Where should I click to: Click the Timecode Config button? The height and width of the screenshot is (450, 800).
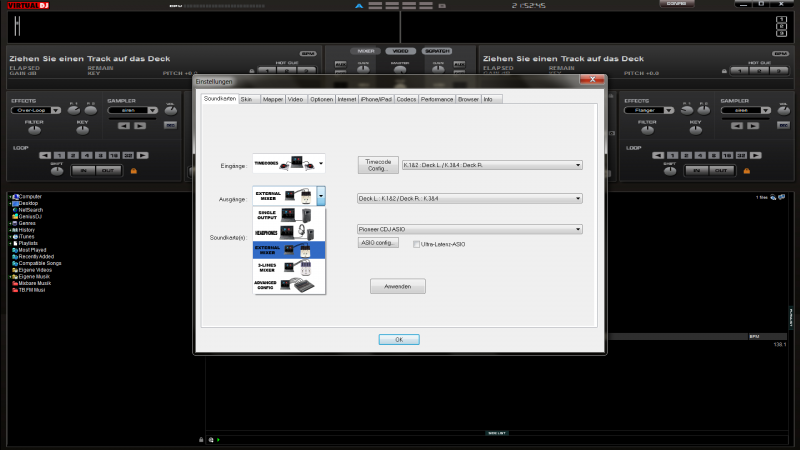(x=378, y=165)
